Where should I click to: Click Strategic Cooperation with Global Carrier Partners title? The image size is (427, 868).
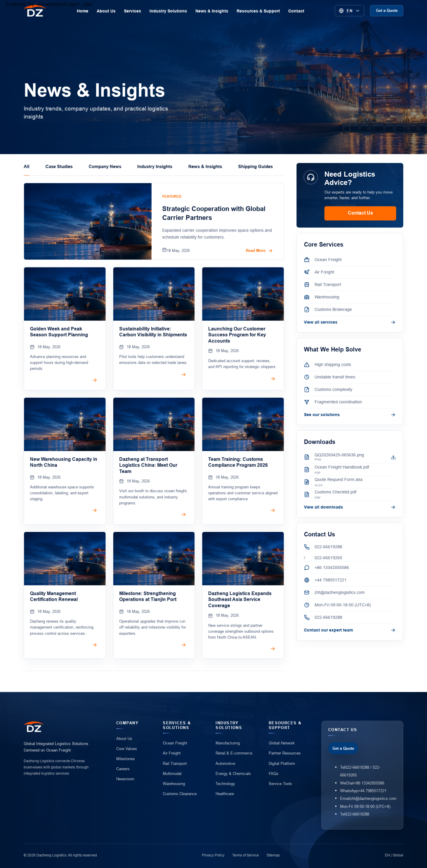[214, 213]
